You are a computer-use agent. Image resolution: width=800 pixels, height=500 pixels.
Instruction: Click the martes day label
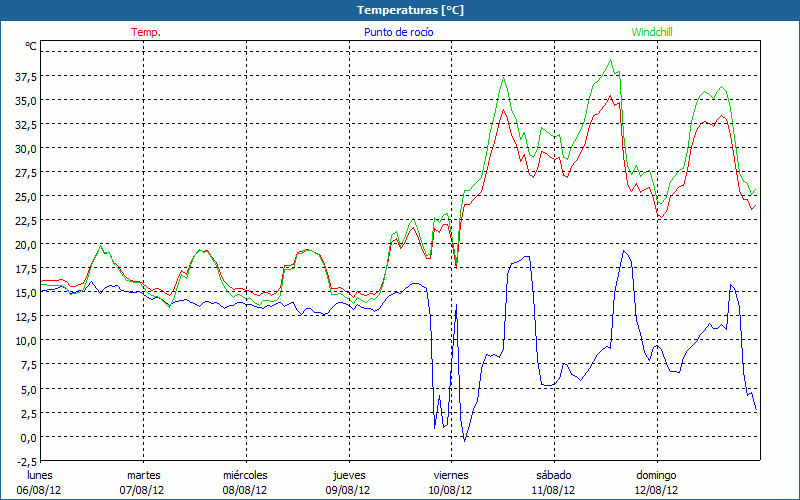(143, 475)
